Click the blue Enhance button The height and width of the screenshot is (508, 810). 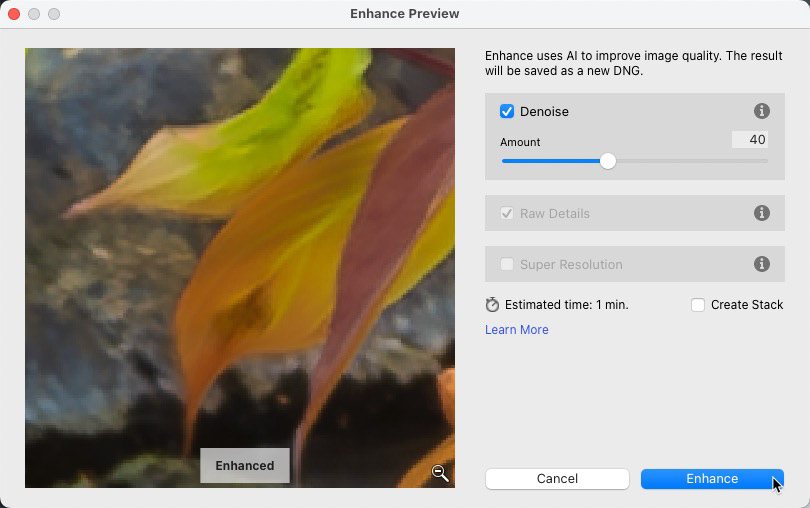[712, 479]
